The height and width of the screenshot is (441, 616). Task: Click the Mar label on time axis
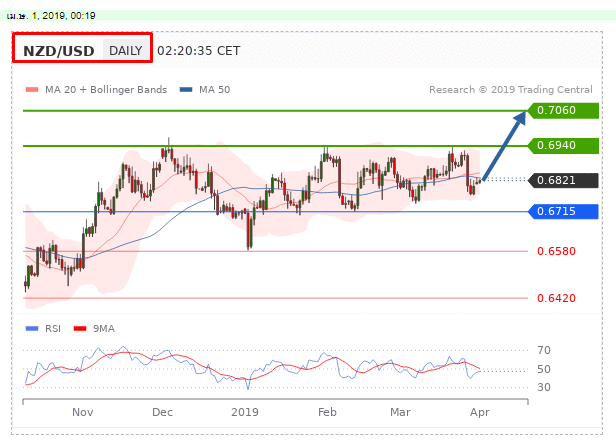400,412
